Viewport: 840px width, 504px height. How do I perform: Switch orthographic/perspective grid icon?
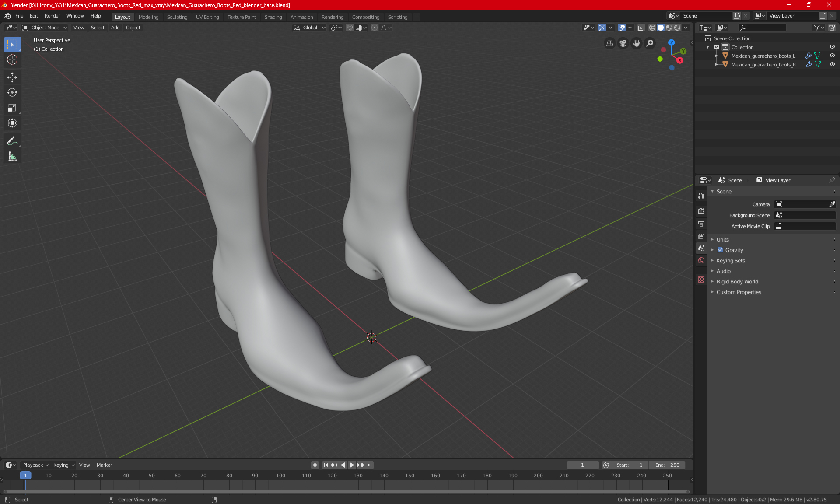(609, 43)
